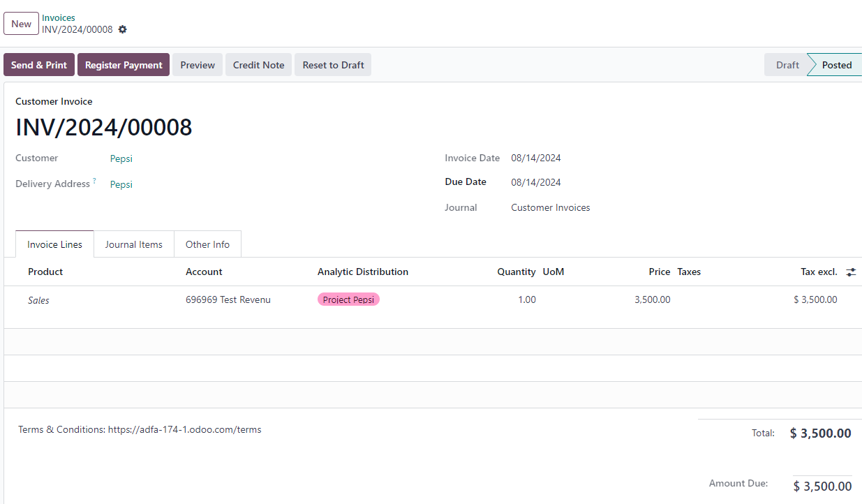Select the Invoice Lines tab
Viewport: 862px width, 504px height.
[54, 244]
